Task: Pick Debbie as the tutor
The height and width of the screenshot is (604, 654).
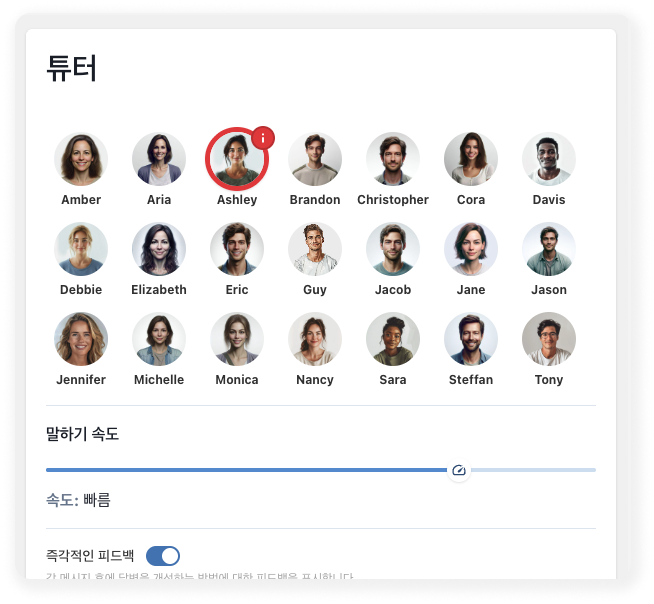Action: coord(81,249)
